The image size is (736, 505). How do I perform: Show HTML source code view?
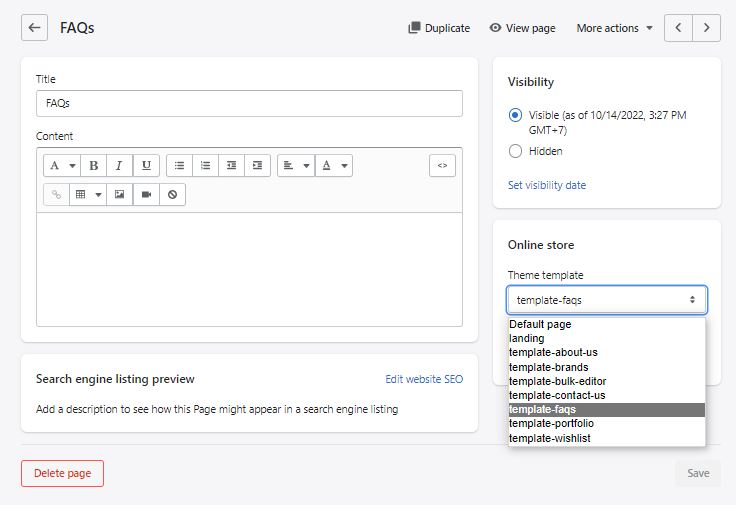[x=442, y=166]
